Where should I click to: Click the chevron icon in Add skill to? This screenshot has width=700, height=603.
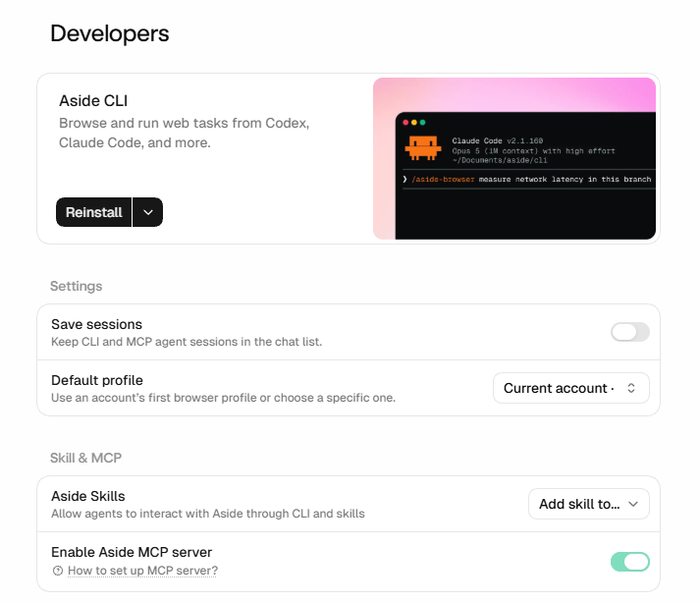[x=632, y=504]
